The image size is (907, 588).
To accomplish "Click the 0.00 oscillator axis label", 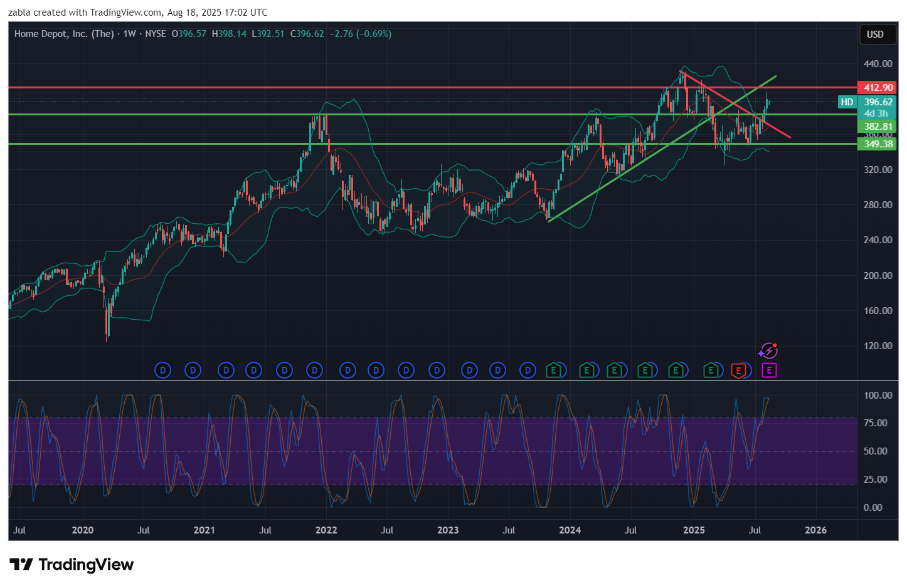I will (873, 508).
